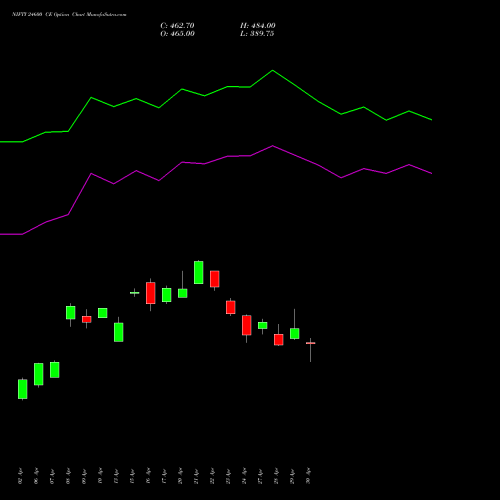Click the high value H: 484.00
Image resolution: width=500 pixels, height=500 pixels.
click(258, 26)
